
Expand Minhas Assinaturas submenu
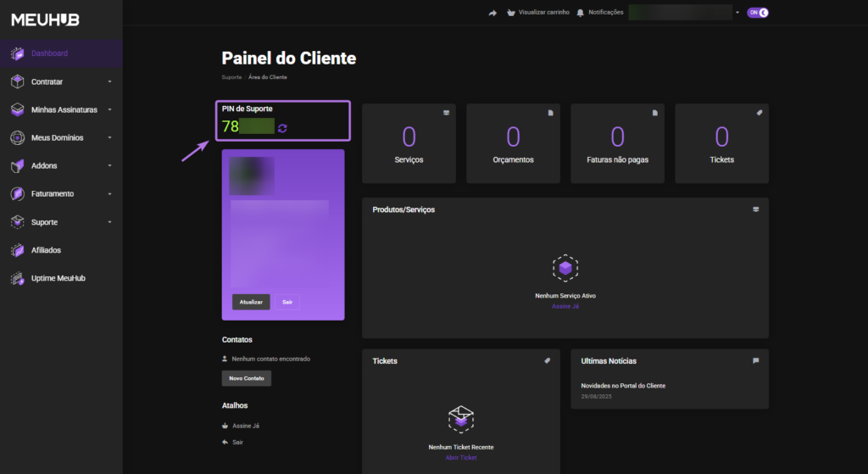click(x=109, y=110)
